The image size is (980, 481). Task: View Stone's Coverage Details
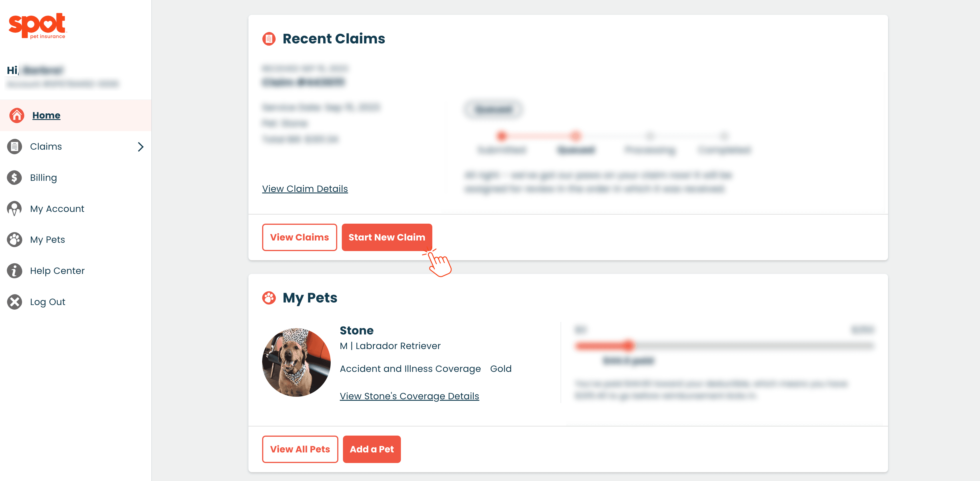pos(409,396)
